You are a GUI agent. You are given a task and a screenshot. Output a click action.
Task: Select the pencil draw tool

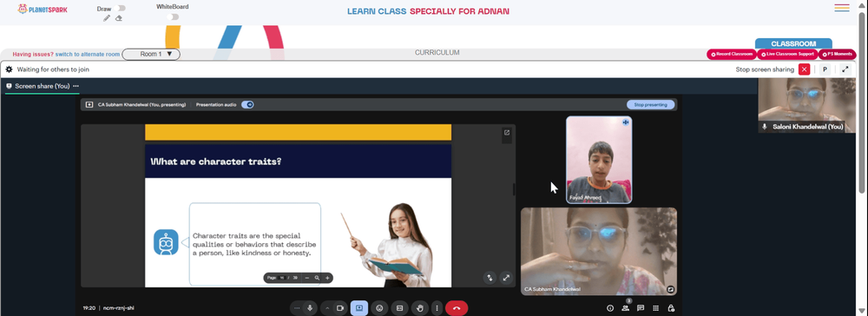click(107, 18)
